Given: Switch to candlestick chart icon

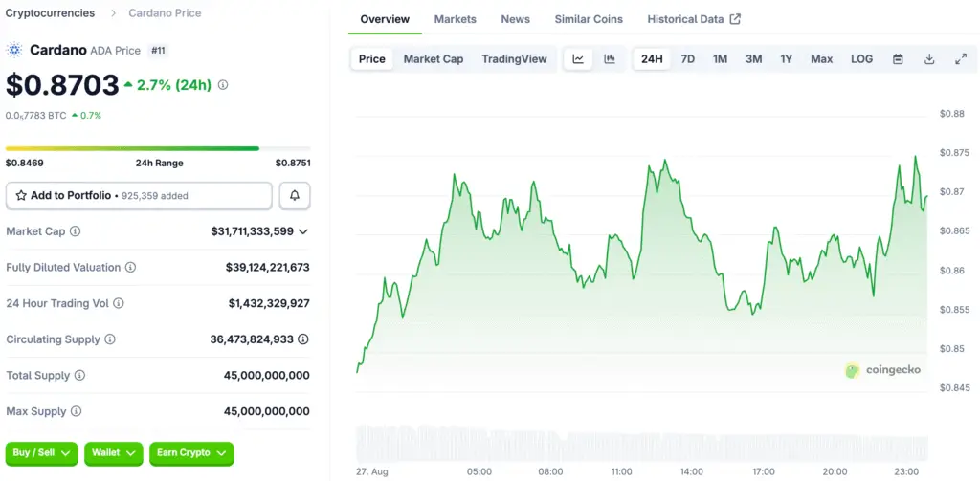Looking at the screenshot, I should click(610, 59).
